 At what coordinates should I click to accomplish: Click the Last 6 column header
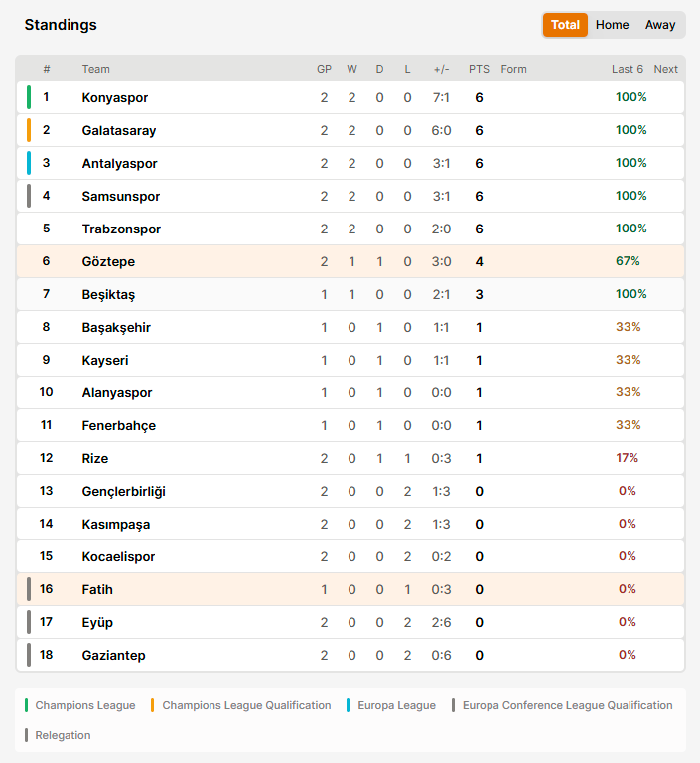click(628, 70)
